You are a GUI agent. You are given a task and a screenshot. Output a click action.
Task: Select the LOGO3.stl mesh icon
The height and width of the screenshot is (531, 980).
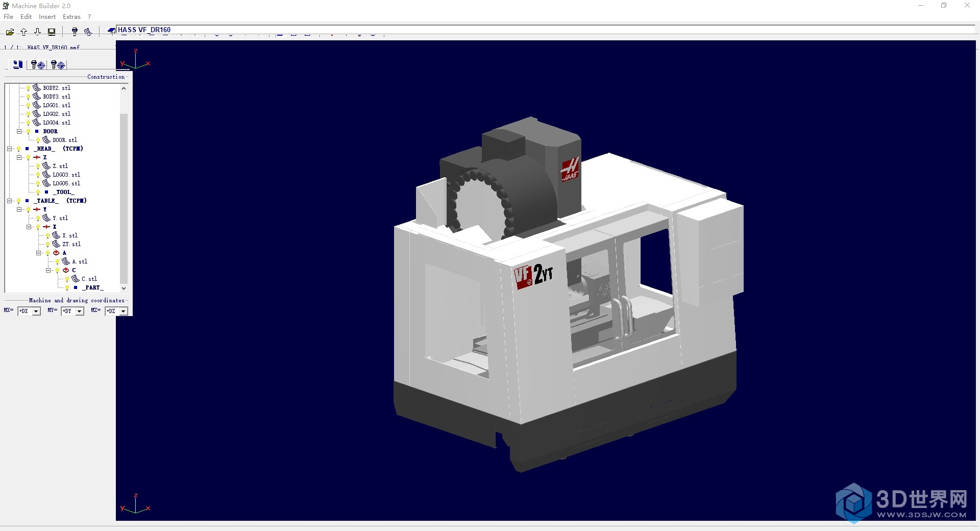(x=46, y=175)
